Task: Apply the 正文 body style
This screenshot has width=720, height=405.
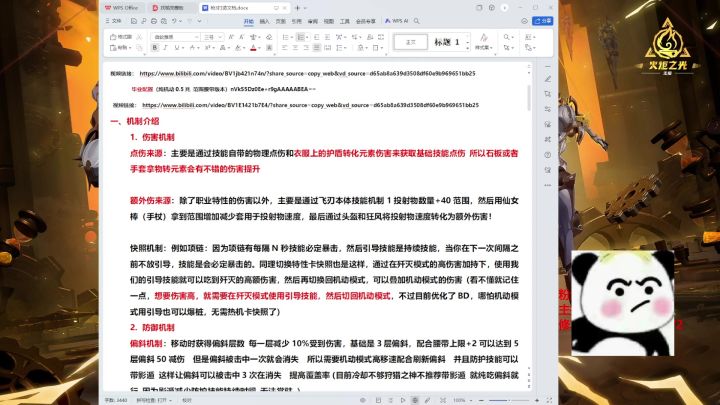Action: point(411,42)
